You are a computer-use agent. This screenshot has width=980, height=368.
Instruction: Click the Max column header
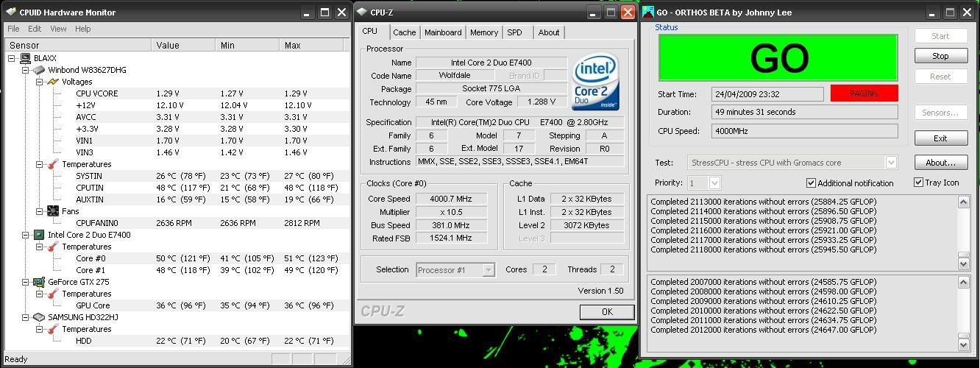click(293, 45)
